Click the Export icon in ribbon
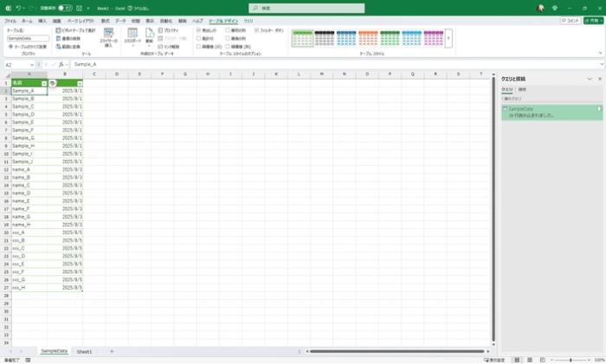 tap(132, 35)
